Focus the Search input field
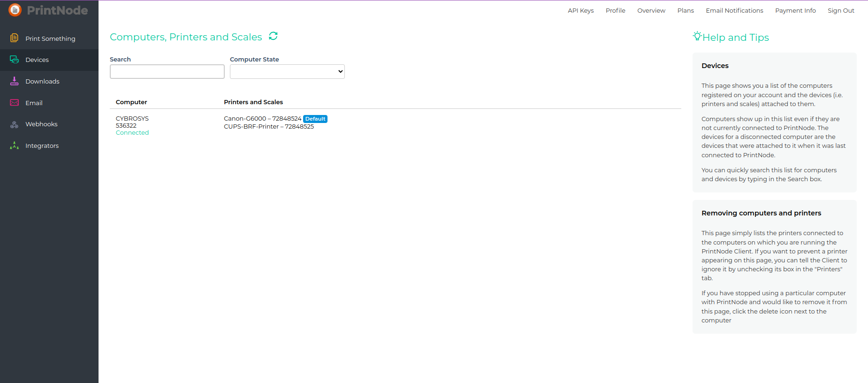Image resolution: width=868 pixels, height=383 pixels. (167, 71)
